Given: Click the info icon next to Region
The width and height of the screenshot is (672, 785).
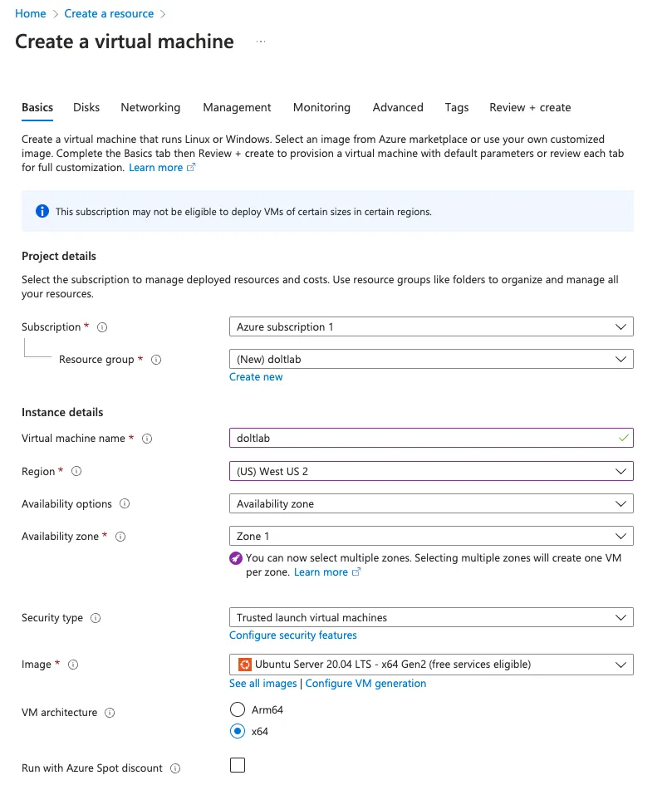Looking at the screenshot, I should point(74,471).
